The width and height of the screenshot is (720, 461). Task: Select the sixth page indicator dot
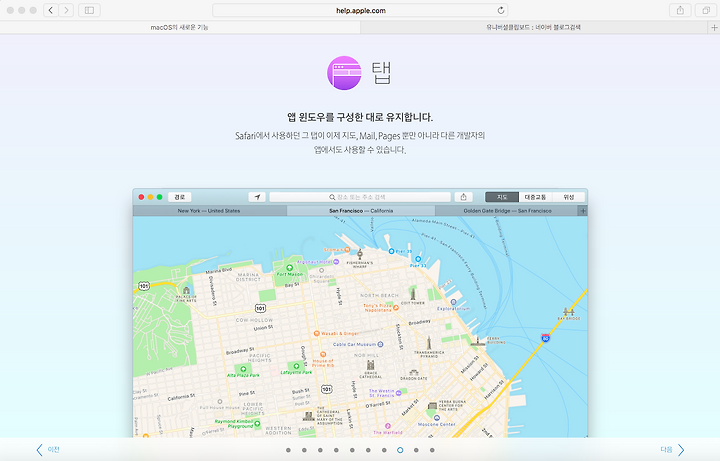pyautogui.click(x=368, y=450)
